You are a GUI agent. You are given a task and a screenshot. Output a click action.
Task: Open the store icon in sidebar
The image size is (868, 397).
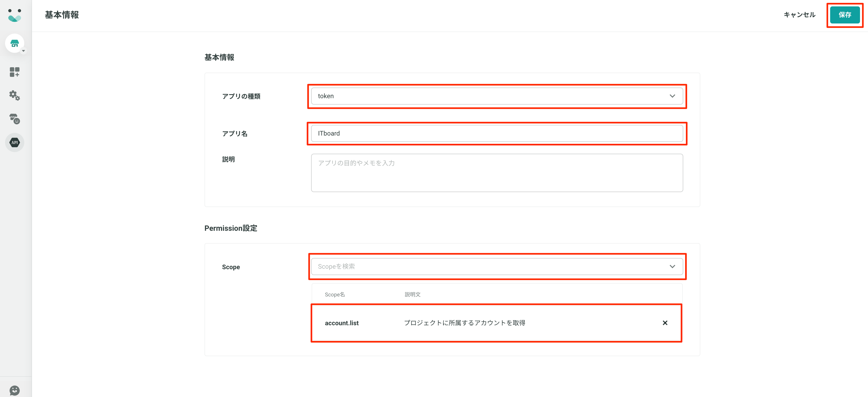(x=14, y=43)
